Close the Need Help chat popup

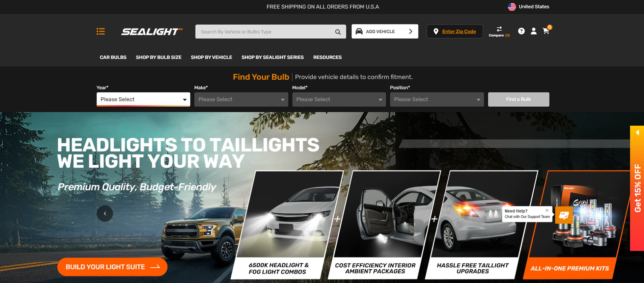547,210
